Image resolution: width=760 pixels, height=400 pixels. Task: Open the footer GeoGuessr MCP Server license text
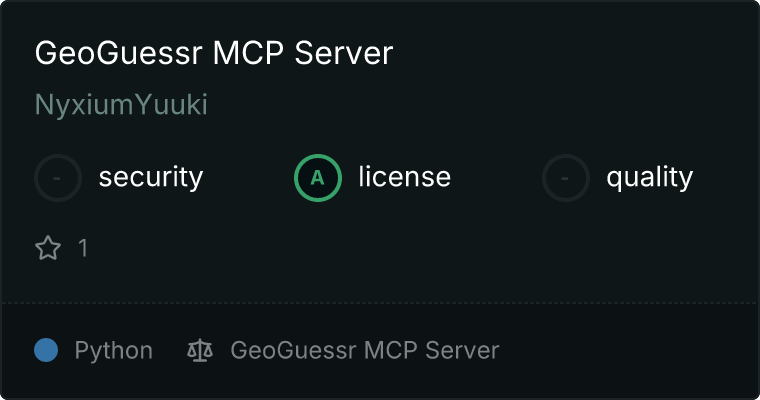364,350
